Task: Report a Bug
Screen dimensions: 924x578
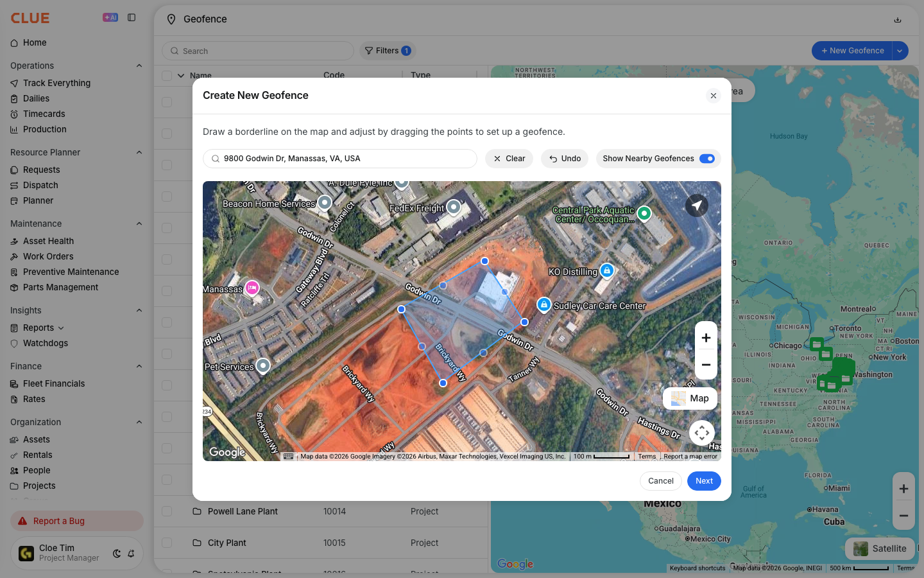Action: tap(77, 521)
